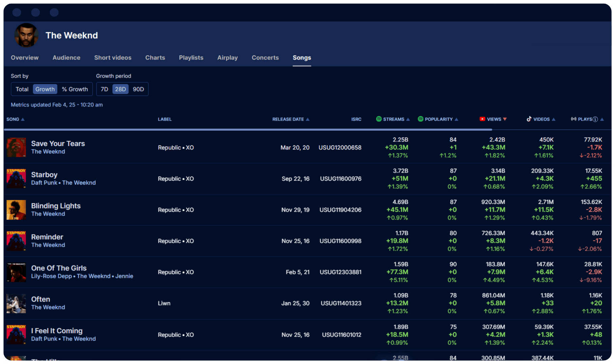Click ISRC code USUG11904206
Viewport: 615px width, 364px height.
click(x=341, y=210)
